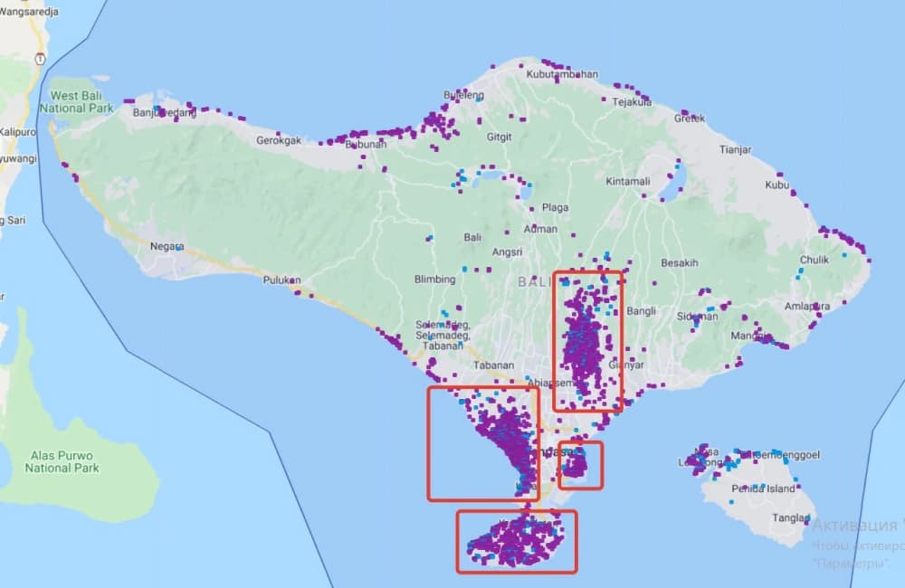This screenshot has height=588, width=905.
Task: Select the Tanglad label on Penida
Action: [791, 518]
